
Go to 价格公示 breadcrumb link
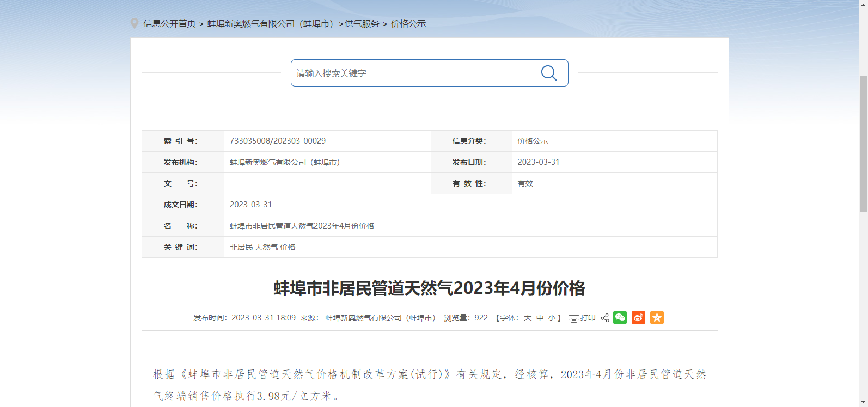pyautogui.click(x=408, y=23)
